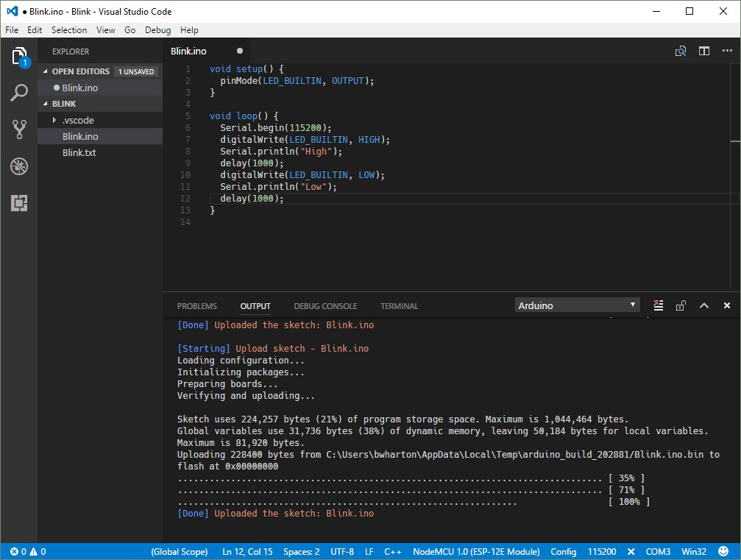Open the Selection menu
The width and height of the screenshot is (741, 560).
69,29
